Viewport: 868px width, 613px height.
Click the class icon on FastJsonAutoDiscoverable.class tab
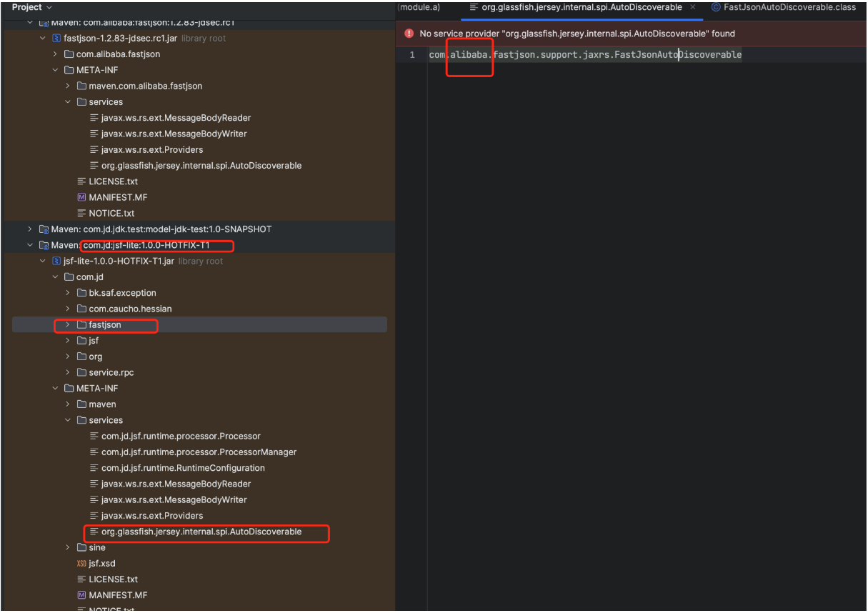(716, 7)
